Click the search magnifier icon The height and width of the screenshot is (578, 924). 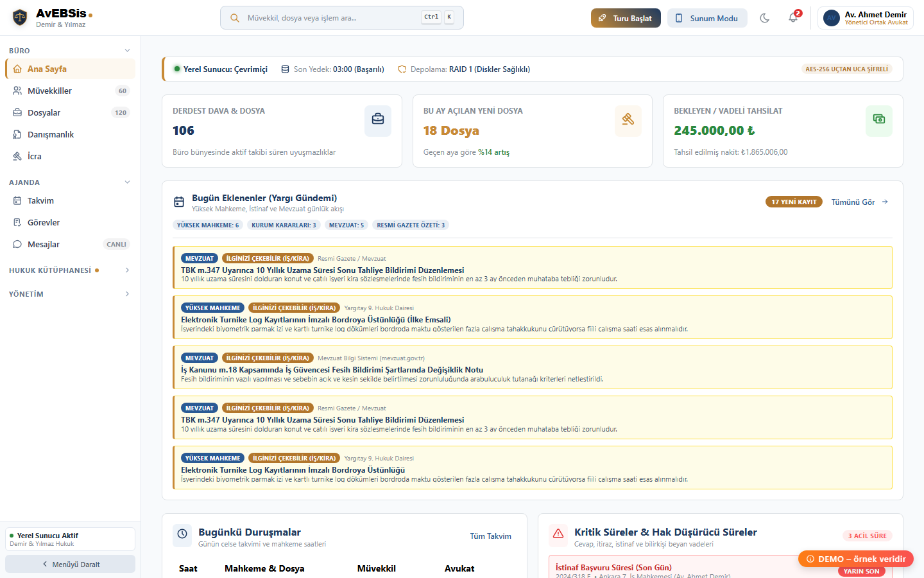click(235, 18)
